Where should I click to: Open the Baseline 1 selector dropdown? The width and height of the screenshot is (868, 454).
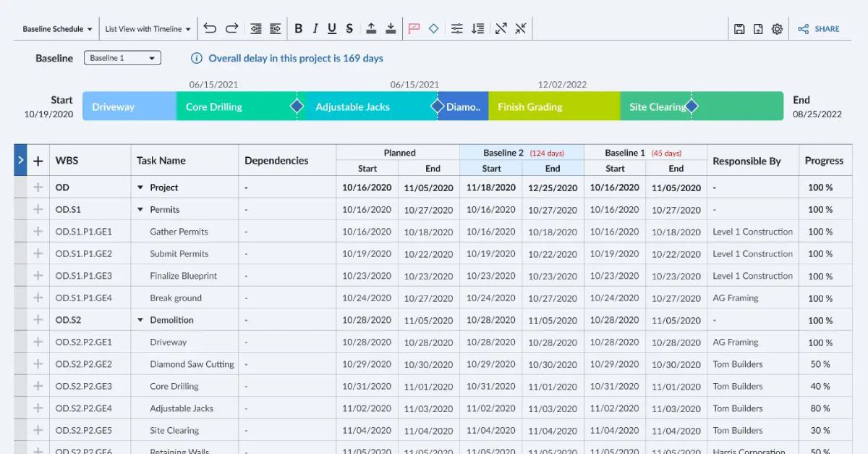122,58
